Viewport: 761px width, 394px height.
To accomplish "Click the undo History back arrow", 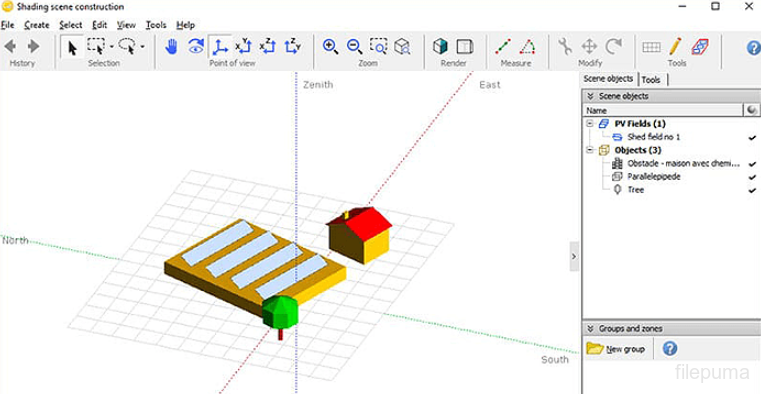I will [10, 47].
